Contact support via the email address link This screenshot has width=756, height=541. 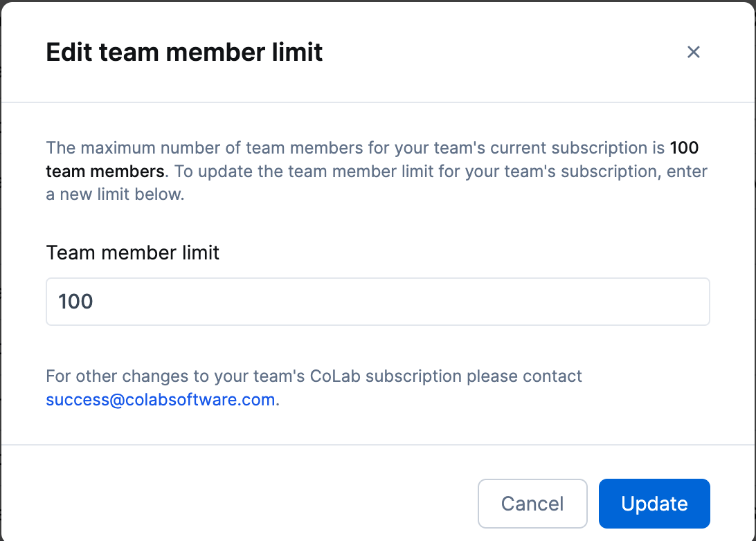pyautogui.click(x=161, y=400)
